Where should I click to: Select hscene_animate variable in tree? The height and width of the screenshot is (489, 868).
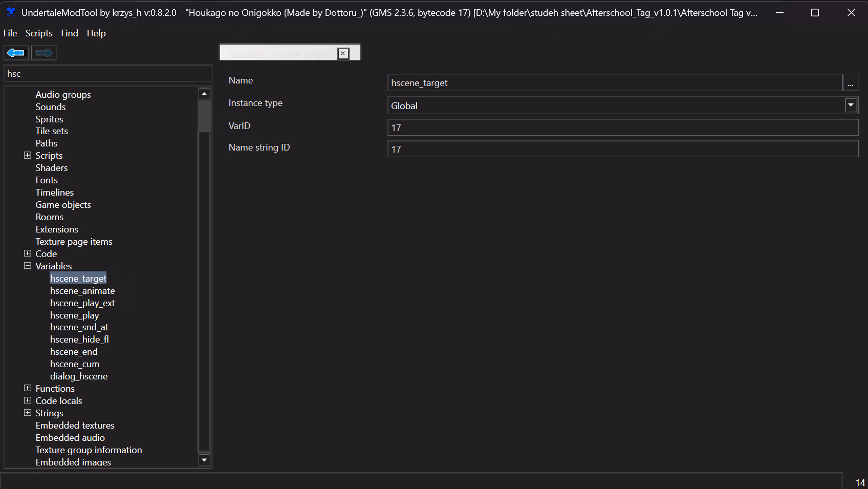(82, 291)
